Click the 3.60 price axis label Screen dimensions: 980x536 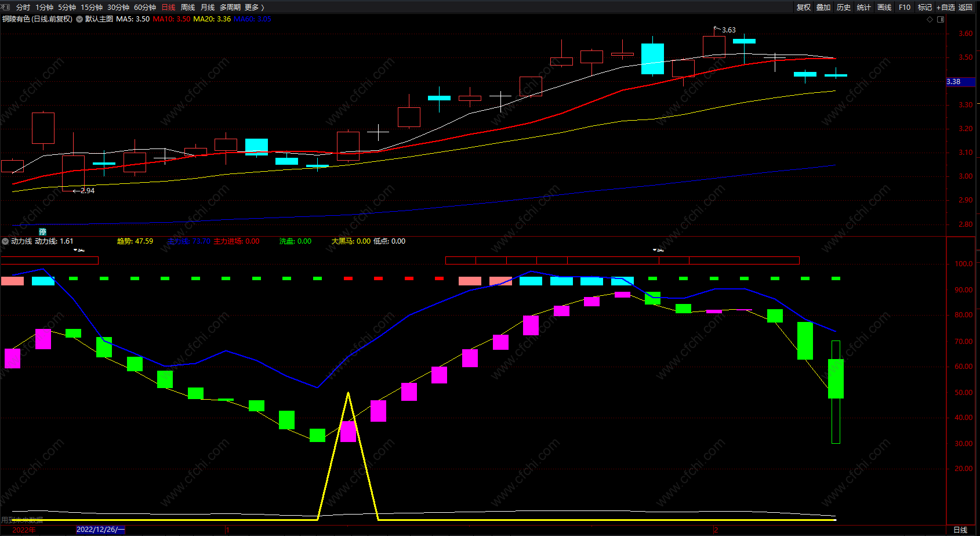pyautogui.click(x=966, y=34)
